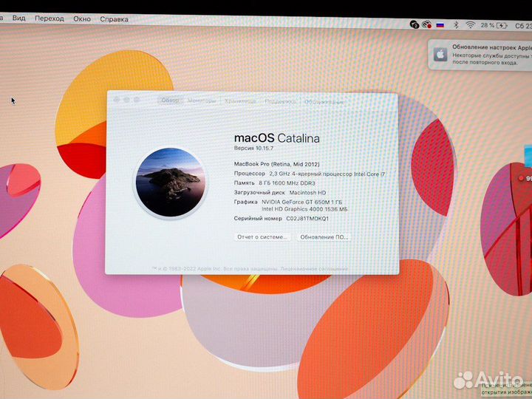Click the Отчет о системе button
The width and height of the screenshot is (532, 399).
[x=262, y=237]
